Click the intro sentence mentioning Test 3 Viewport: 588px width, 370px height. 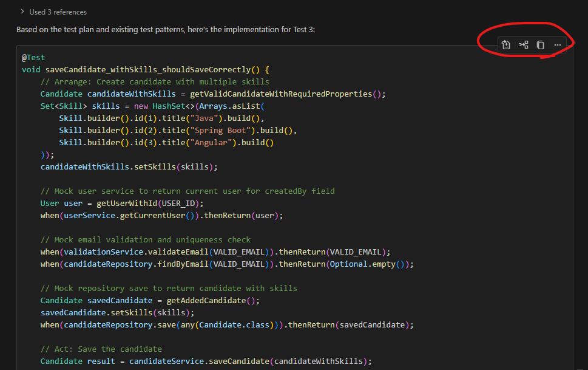point(166,29)
